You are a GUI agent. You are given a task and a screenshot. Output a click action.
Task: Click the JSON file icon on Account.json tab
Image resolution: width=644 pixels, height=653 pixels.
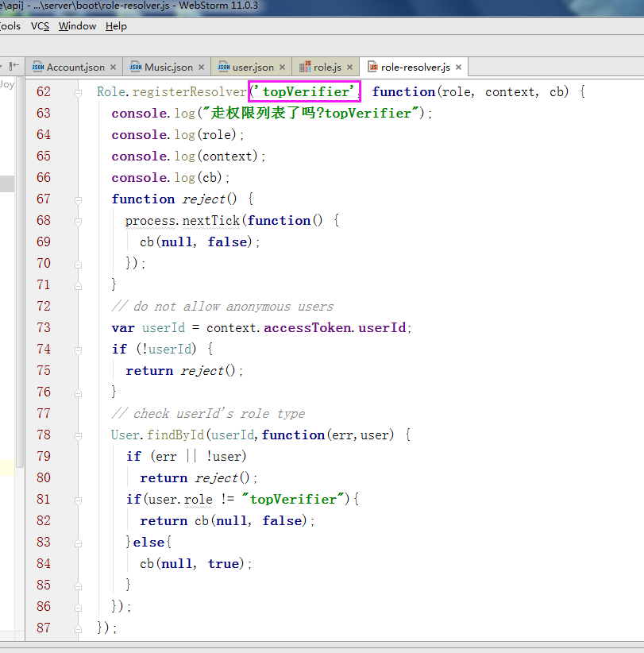coord(38,67)
